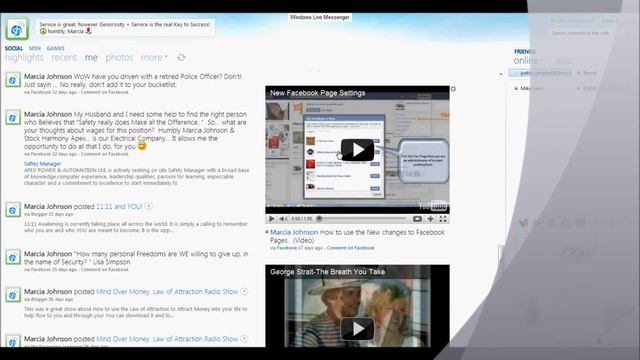
Task: Click avatar beside the '11:11 and YOU!' post
Action: point(13,210)
